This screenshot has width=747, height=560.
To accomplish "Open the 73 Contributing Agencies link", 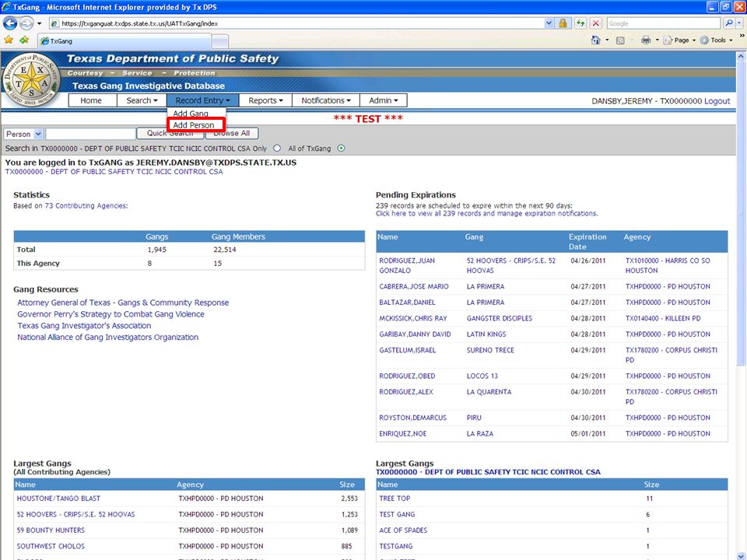I will (86, 205).
